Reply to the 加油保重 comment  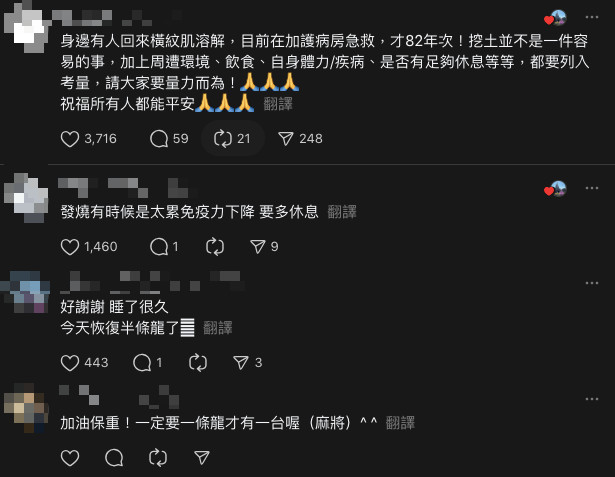114,458
